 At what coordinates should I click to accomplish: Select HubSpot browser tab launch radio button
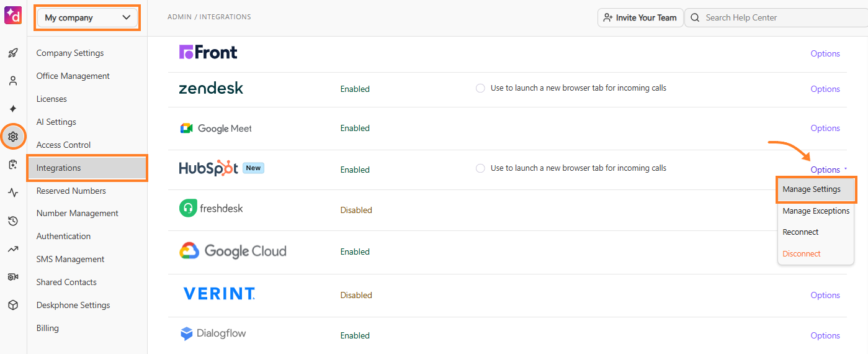tap(480, 168)
